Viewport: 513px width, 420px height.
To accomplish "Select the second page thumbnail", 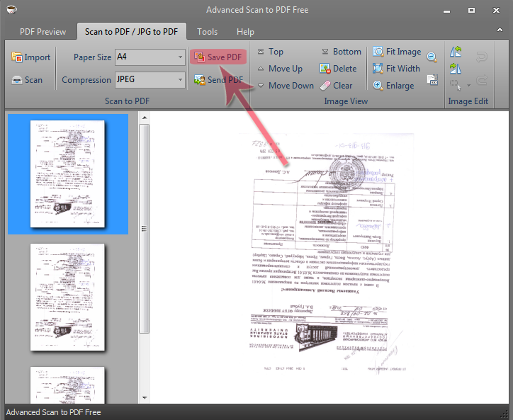I will point(67,297).
